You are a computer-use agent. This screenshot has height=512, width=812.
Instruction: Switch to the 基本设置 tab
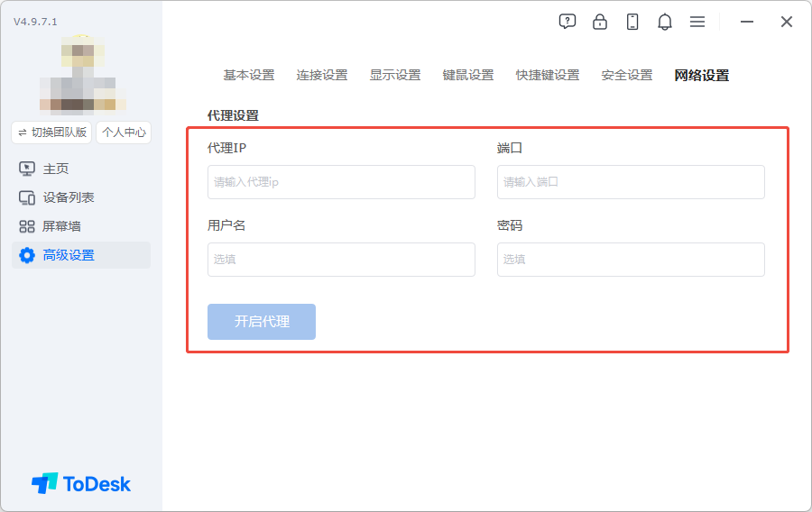tap(249, 75)
